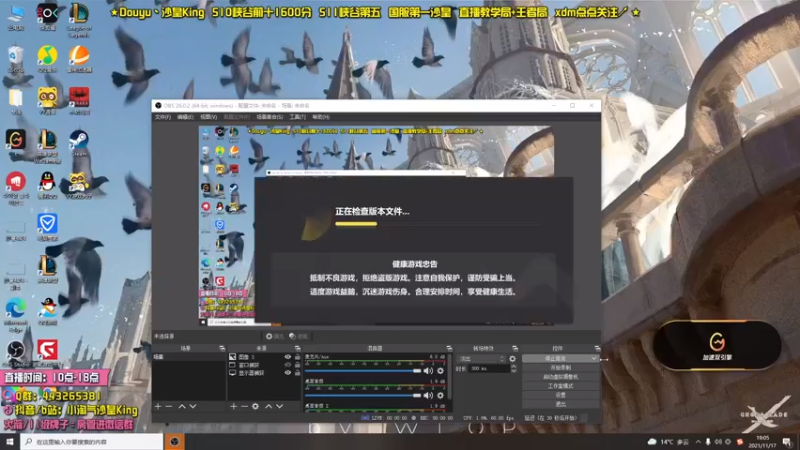Open the Windows Start button

click(x=10, y=441)
